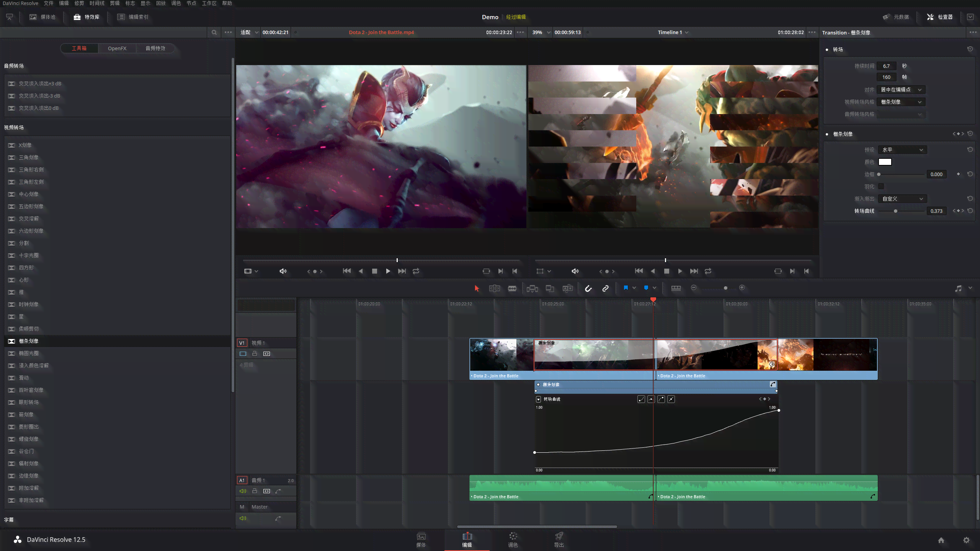The width and height of the screenshot is (980, 551).
Task: Open the Edit Index panel
Action: (x=133, y=17)
